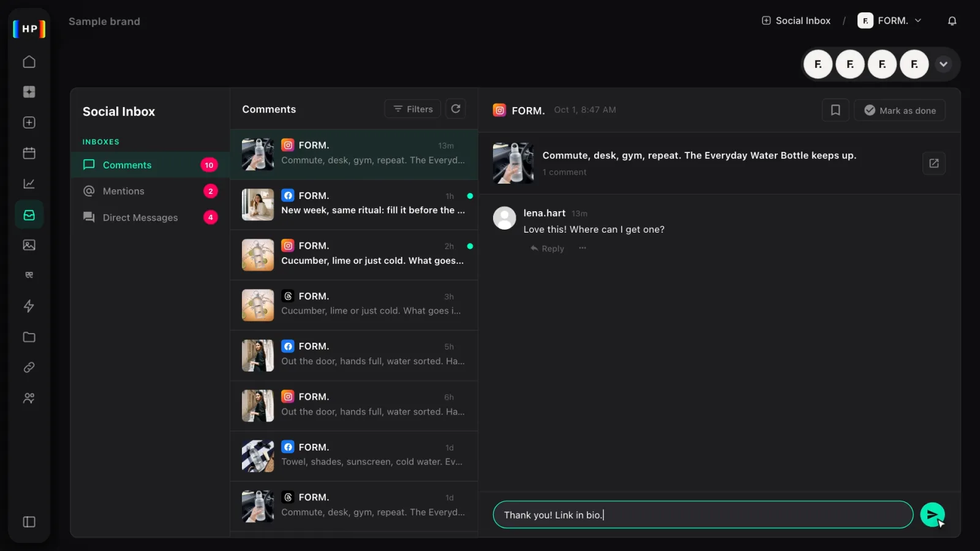Open the Analytics chart icon in sidebar
This screenshot has width=980, height=551.
pos(29,184)
